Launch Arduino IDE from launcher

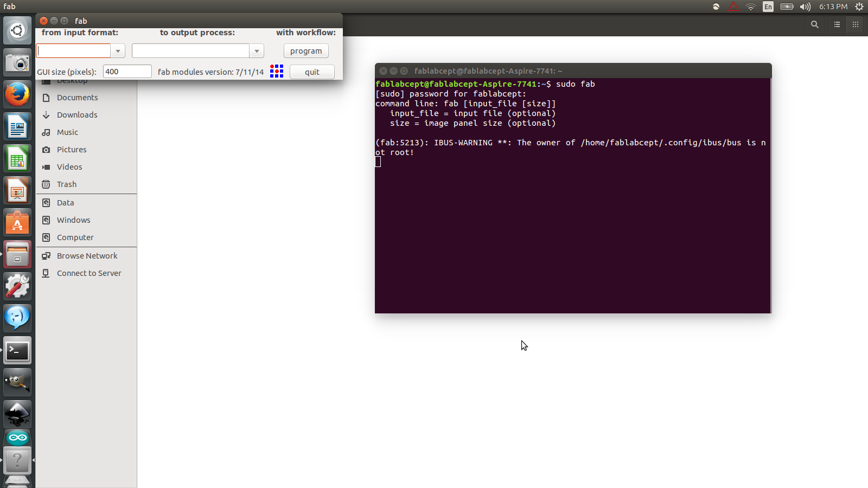(x=17, y=437)
